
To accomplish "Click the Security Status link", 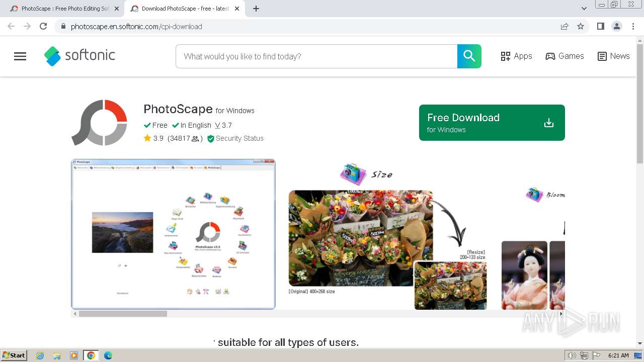I will 235,138.
